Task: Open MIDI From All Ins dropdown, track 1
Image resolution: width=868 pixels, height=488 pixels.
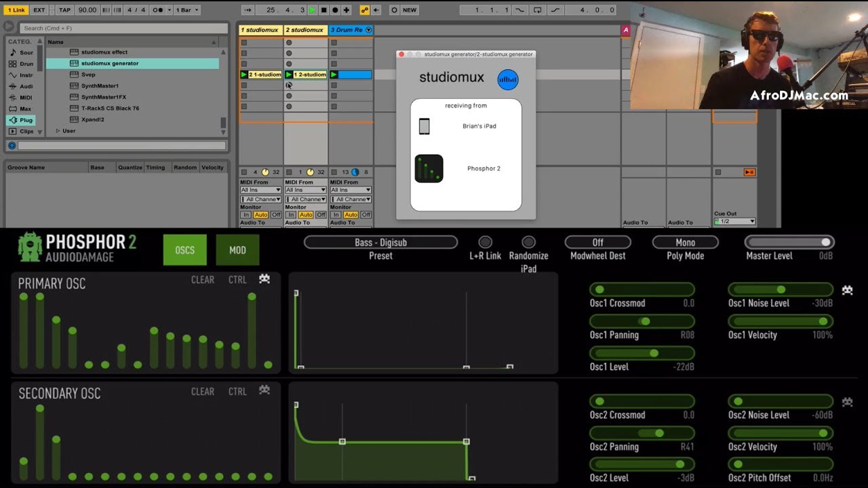Action: click(x=260, y=190)
